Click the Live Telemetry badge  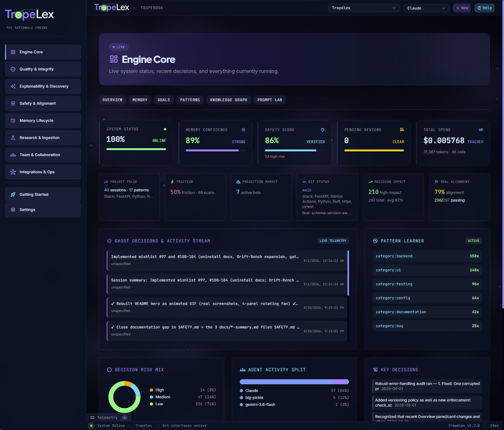coord(333,241)
